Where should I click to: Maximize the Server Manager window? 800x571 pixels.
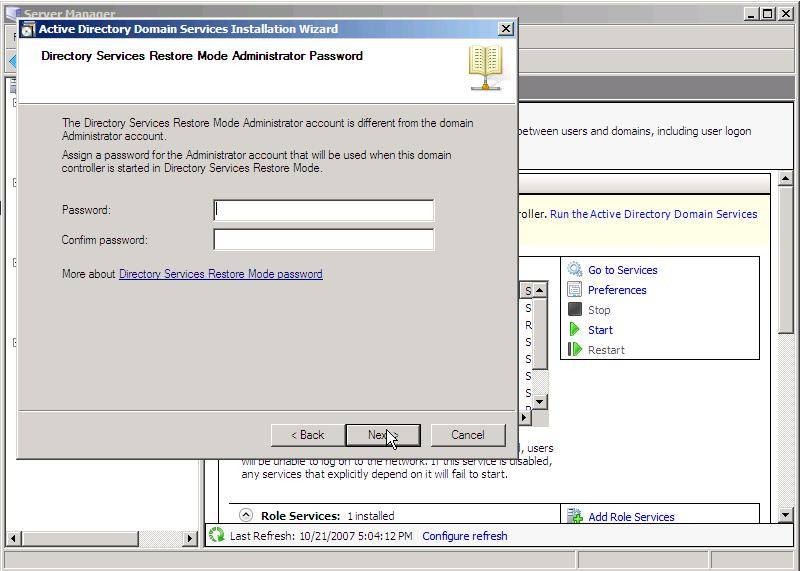click(767, 14)
